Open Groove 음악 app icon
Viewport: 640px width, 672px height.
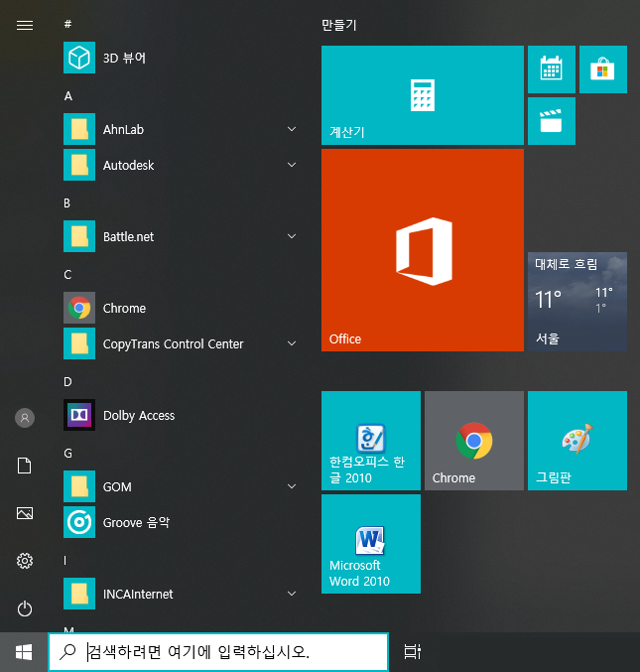point(79,522)
